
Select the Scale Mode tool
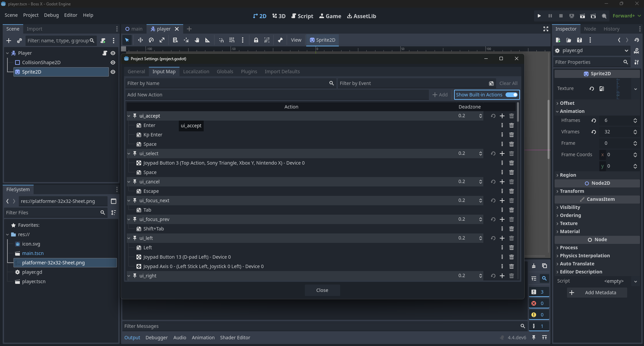click(162, 40)
